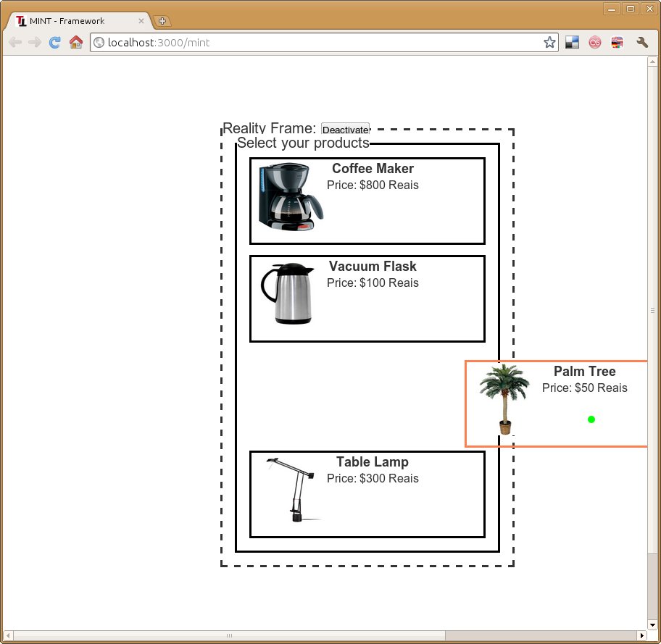Click the green dot on Palm Tree card
Screen dimensions: 661x644
(591, 419)
